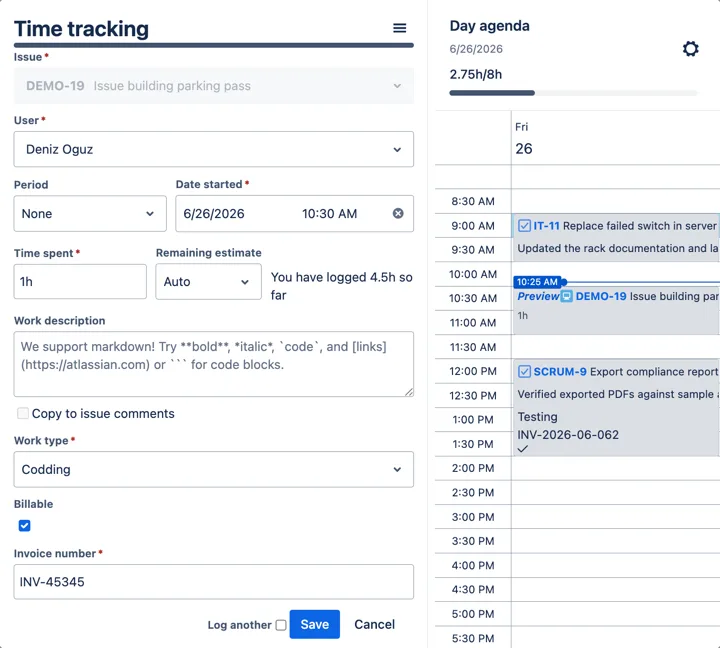Open the User dropdown Deniz Oguz

point(214,149)
